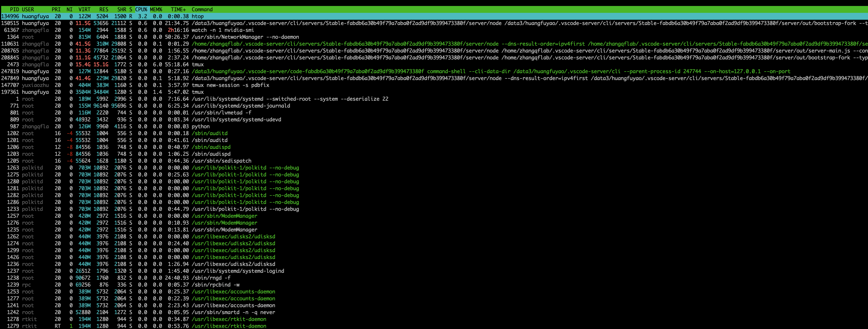Click the USER column header
The width and height of the screenshot is (868, 329).
click(x=28, y=9)
